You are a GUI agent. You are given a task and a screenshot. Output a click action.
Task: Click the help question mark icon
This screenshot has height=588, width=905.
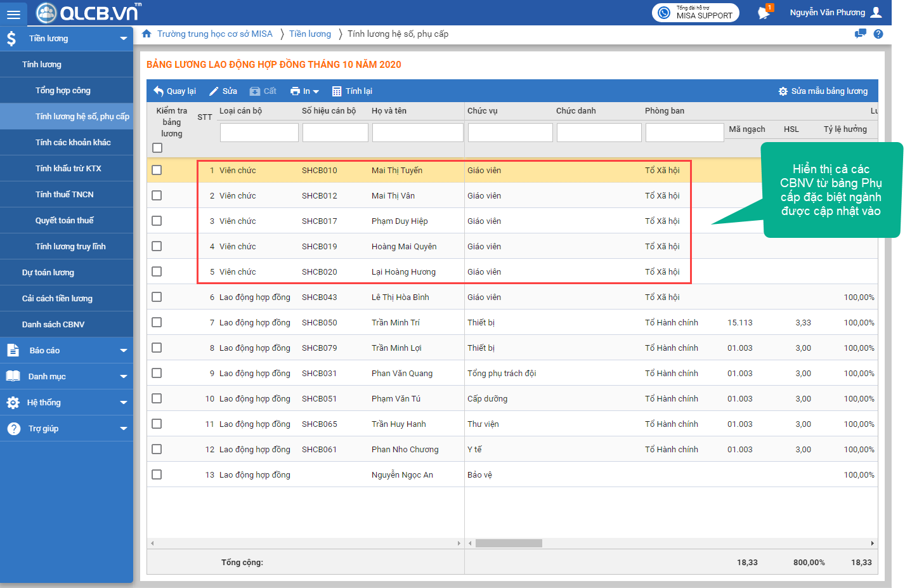coord(878,34)
